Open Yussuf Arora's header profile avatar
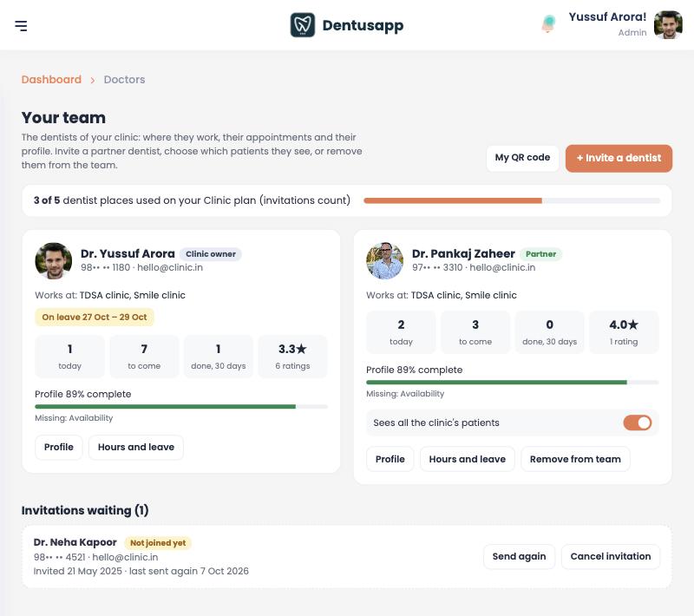This screenshot has width=694, height=616. coord(668,25)
